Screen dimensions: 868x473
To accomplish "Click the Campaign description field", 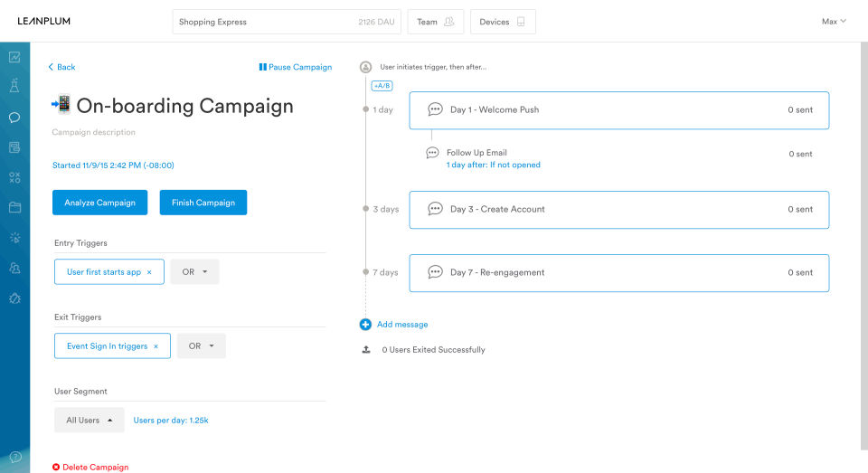I will 94,132.
